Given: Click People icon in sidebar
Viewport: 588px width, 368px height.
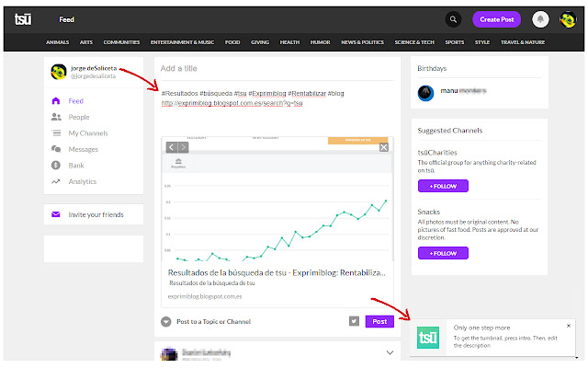Looking at the screenshot, I should click(56, 117).
